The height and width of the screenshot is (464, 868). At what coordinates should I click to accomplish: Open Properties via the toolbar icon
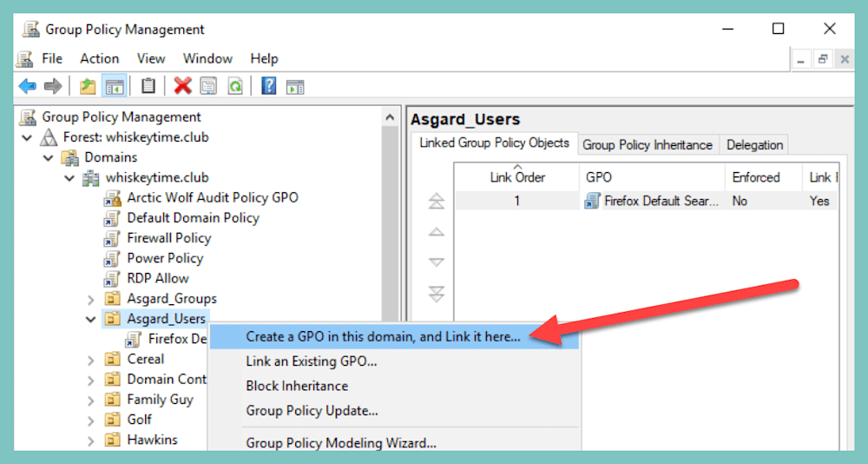[x=208, y=86]
